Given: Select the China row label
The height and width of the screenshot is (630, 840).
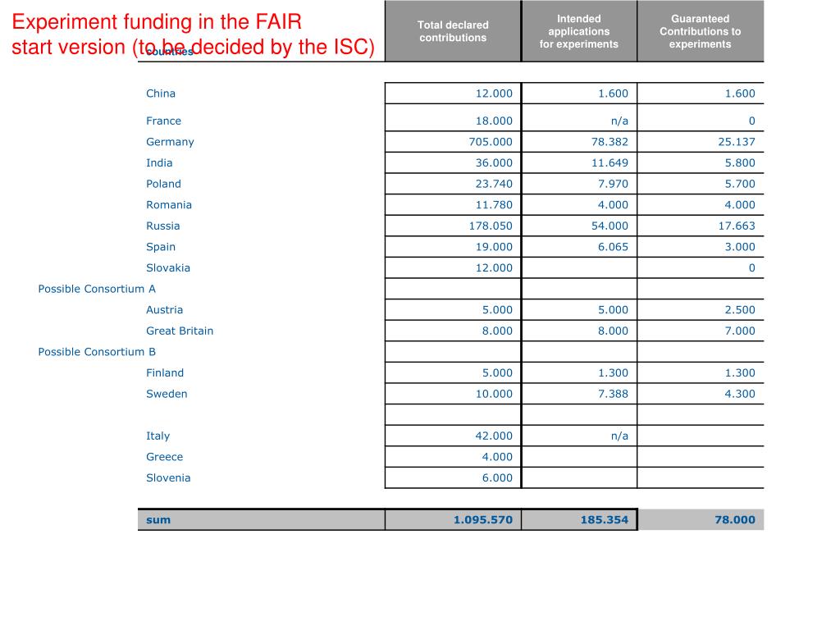Looking at the screenshot, I should tap(161, 94).
